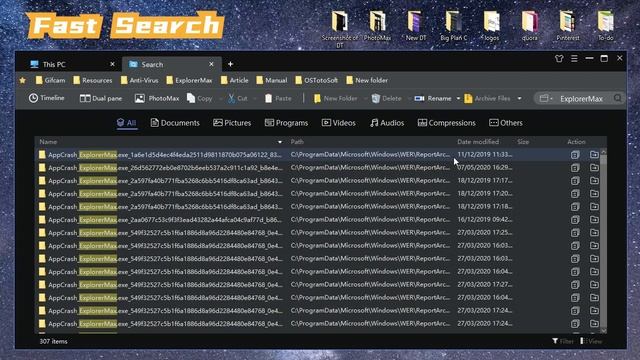Open folder location for 16/12/2019 row

point(594,220)
